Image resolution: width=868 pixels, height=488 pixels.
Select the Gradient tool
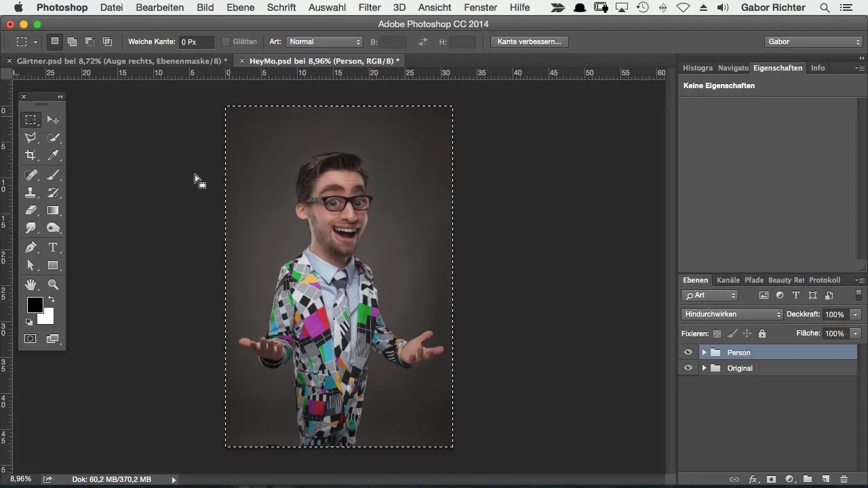53,210
